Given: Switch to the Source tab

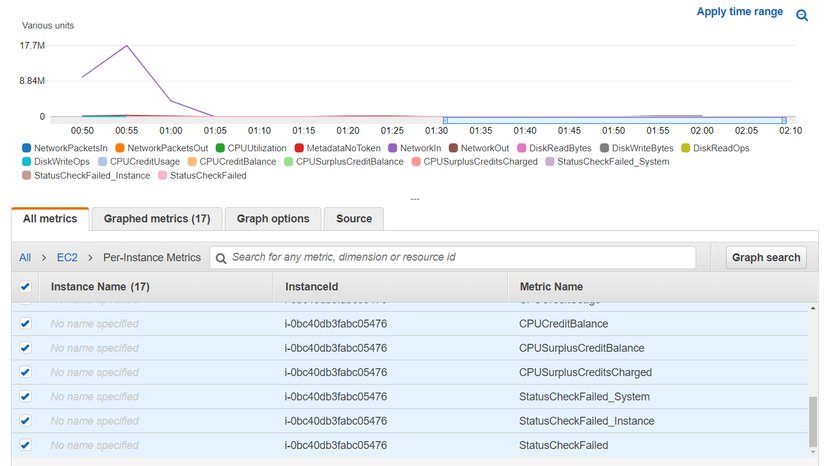Looking at the screenshot, I should (354, 219).
